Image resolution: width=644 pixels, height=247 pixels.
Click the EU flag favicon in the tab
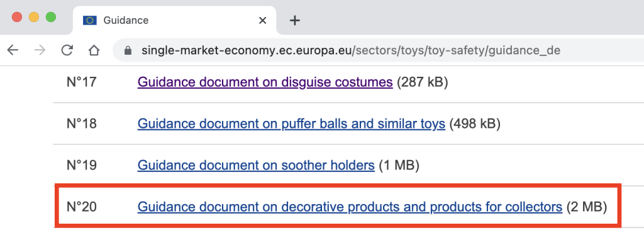pyautogui.click(x=89, y=20)
